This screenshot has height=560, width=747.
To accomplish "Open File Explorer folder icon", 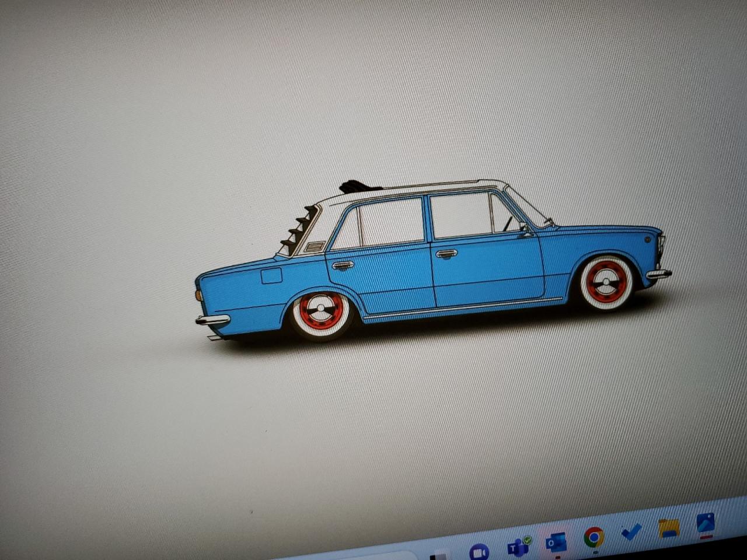I will pos(668,528).
